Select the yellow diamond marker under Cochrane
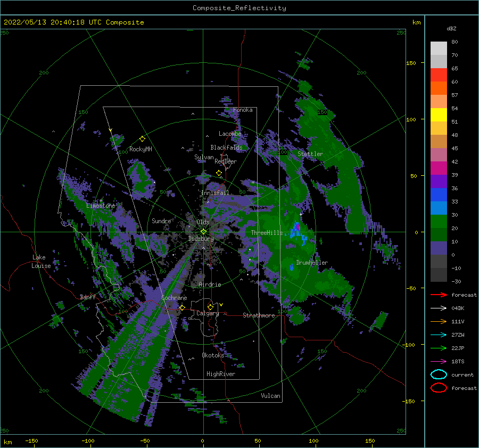The image size is (479, 448). pos(183,307)
